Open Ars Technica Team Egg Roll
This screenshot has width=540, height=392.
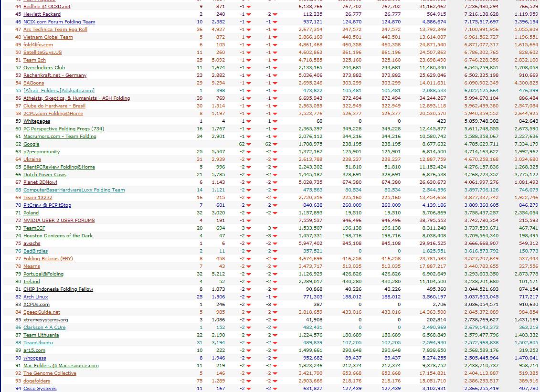point(55,29)
